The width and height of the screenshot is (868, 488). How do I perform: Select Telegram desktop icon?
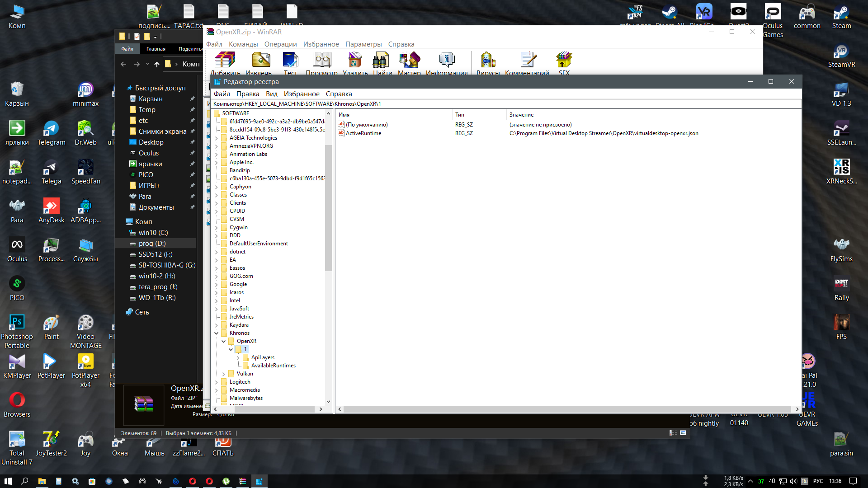51,133
